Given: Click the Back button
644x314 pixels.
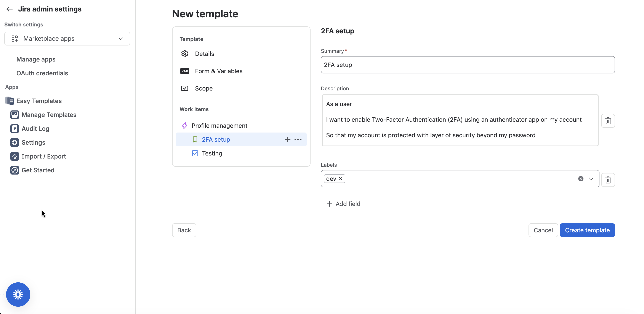Looking at the screenshot, I should [x=184, y=230].
